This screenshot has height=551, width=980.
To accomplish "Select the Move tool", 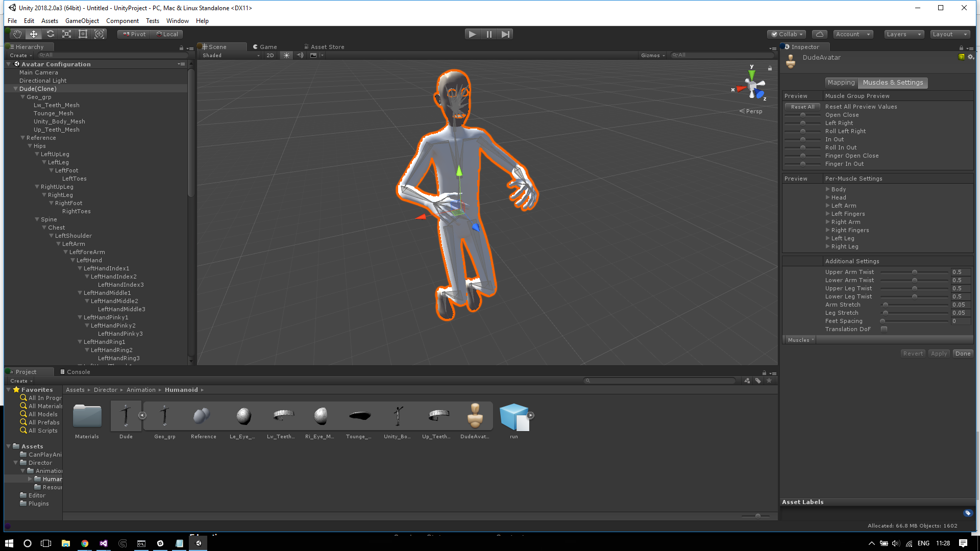I will tap(33, 34).
